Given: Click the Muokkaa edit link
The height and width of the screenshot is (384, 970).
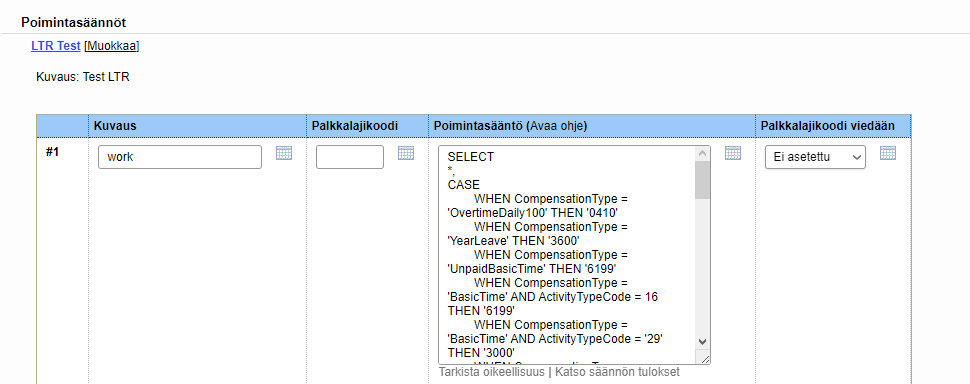Looking at the screenshot, I should tap(111, 46).
